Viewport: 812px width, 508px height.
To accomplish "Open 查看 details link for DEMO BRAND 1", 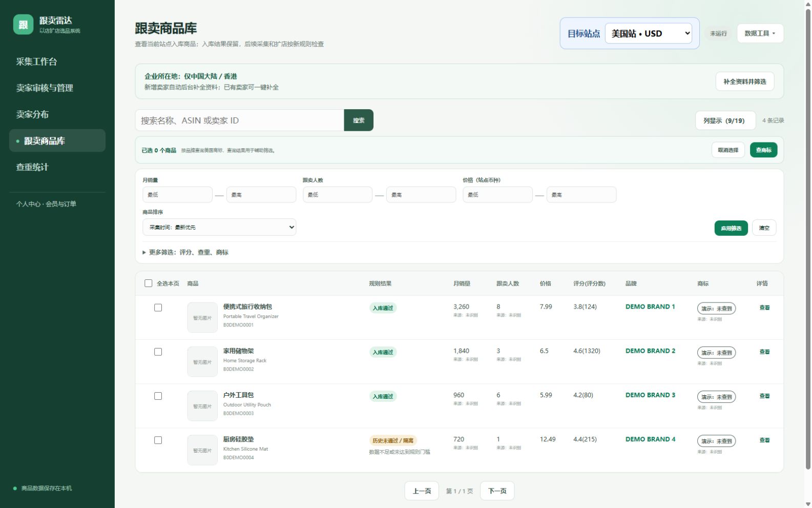I will pos(764,308).
